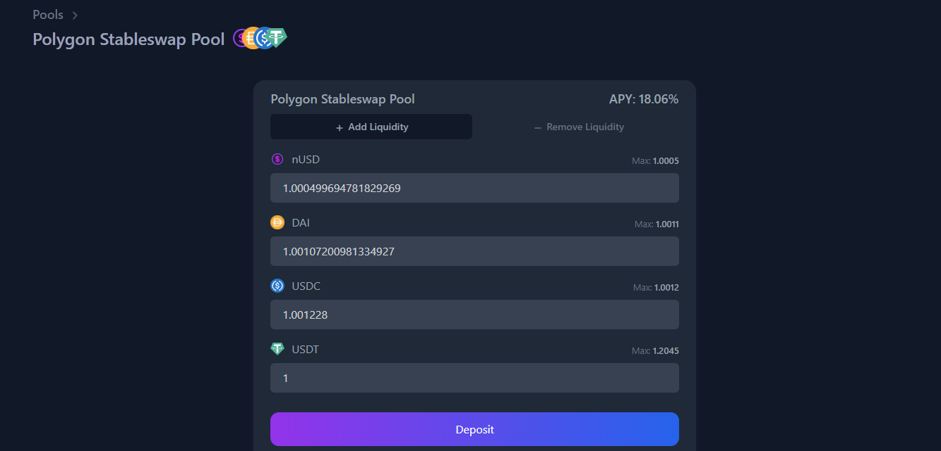This screenshot has height=451, width=941.
Task: Focus the nUSD amount input field
Action: tap(474, 188)
